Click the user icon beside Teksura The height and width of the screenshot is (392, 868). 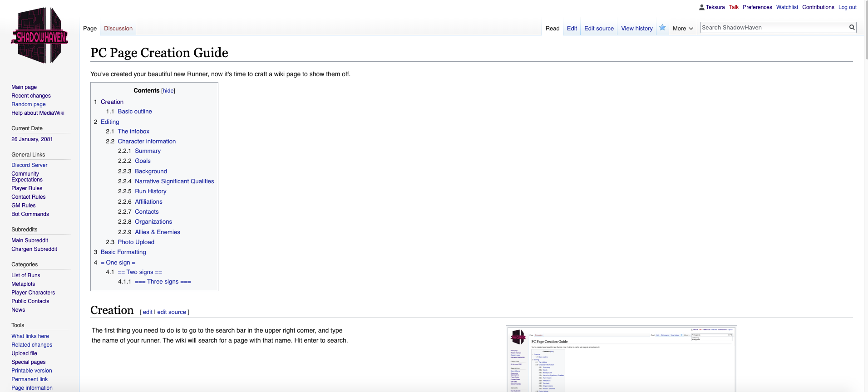(x=701, y=7)
